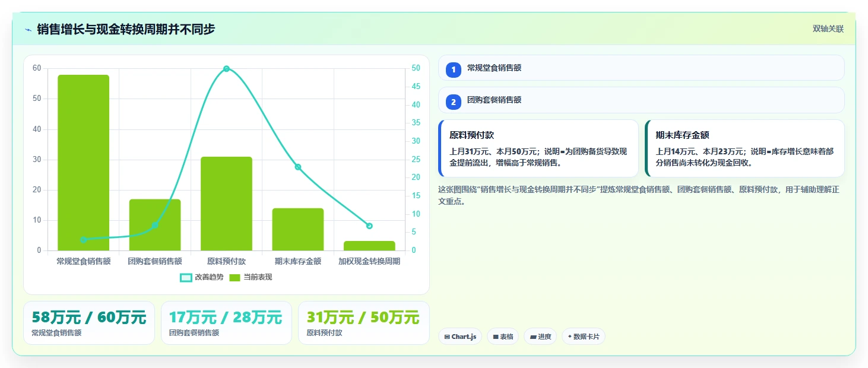
Task: Select the 加权现金转换周期 green bar
Action: pos(369,246)
